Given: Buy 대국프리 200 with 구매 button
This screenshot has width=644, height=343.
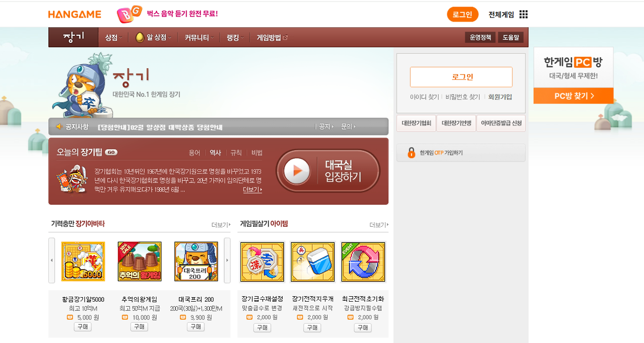Looking at the screenshot, I should point(196,327).
